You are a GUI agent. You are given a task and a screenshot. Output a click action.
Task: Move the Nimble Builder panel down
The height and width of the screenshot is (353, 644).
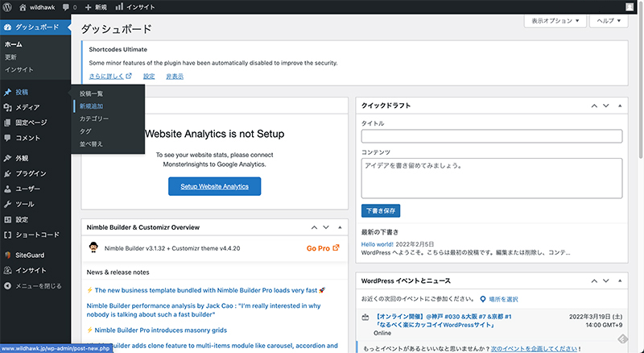[328, 227]
